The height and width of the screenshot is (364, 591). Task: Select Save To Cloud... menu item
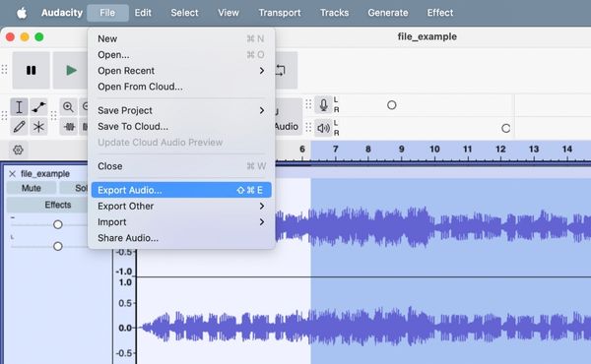click(181, 127)
